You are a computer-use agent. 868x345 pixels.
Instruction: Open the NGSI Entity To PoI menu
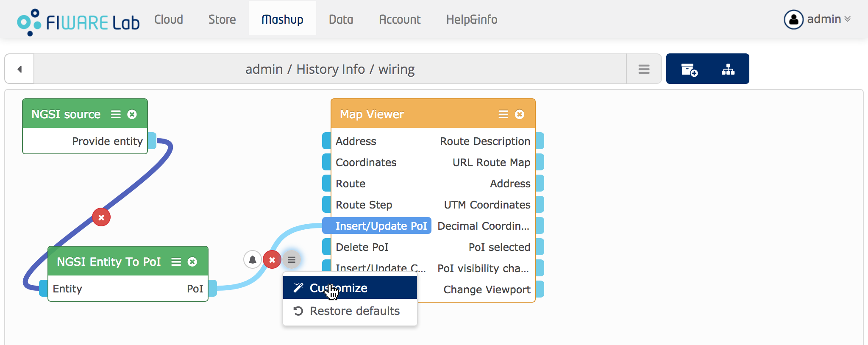coord(176,262)
